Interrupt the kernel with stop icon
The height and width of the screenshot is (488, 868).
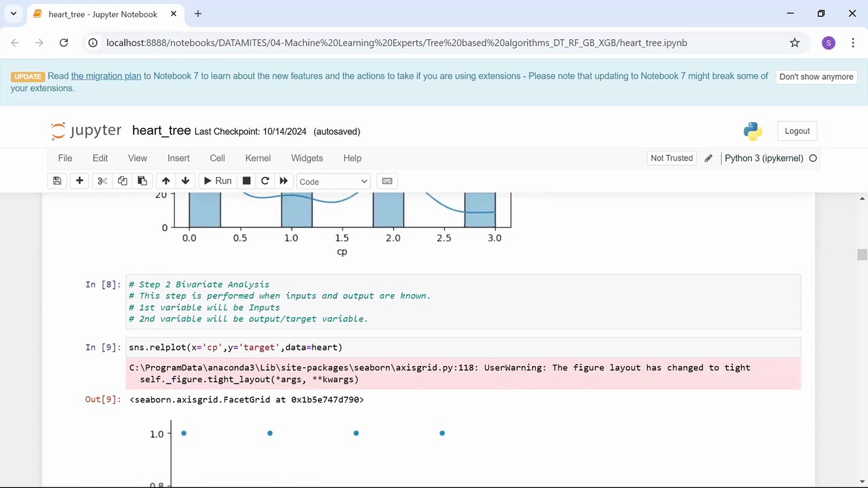[247, 181]
